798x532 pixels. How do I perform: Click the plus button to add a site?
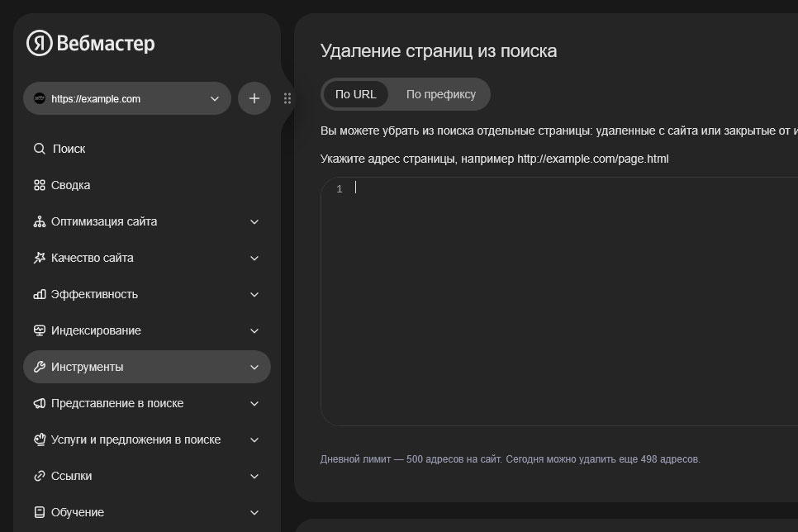coord(254,97)
